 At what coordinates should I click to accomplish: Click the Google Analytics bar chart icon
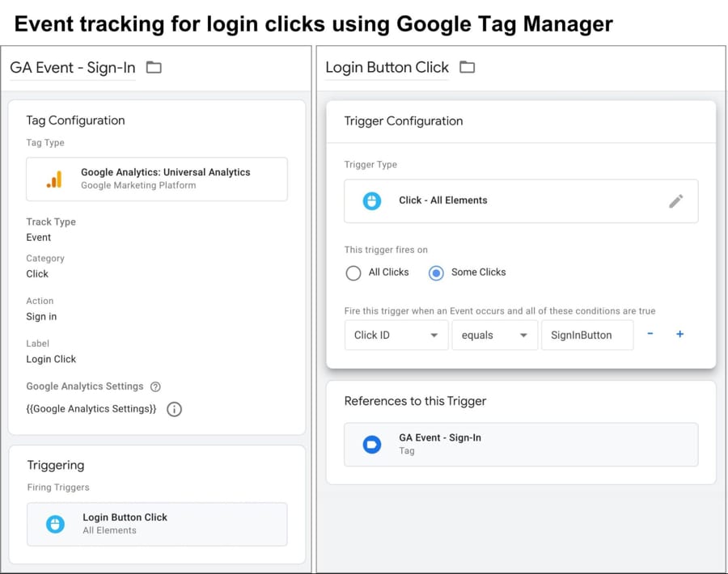[54, 179]
